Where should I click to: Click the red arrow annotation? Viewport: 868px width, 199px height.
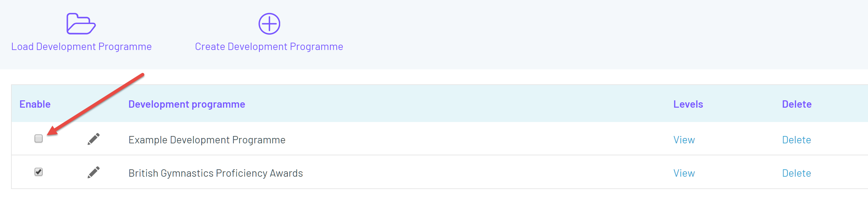tap(96, 104)
